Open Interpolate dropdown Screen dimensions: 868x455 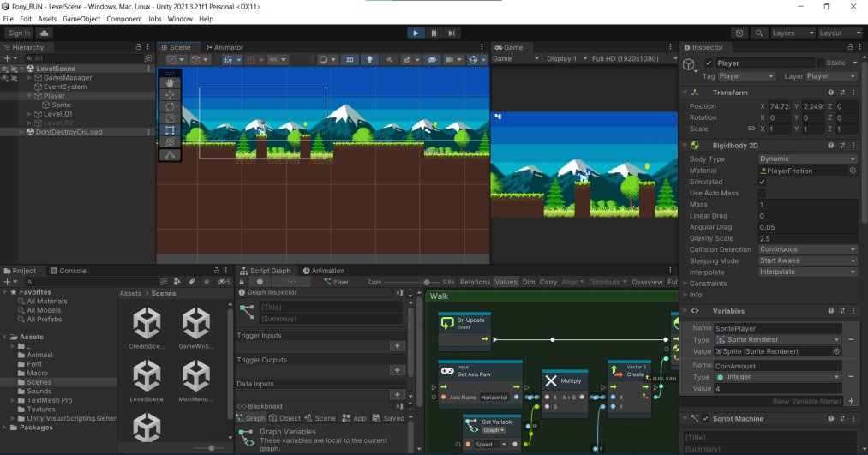pyautogui.click(x=808, y=272)
